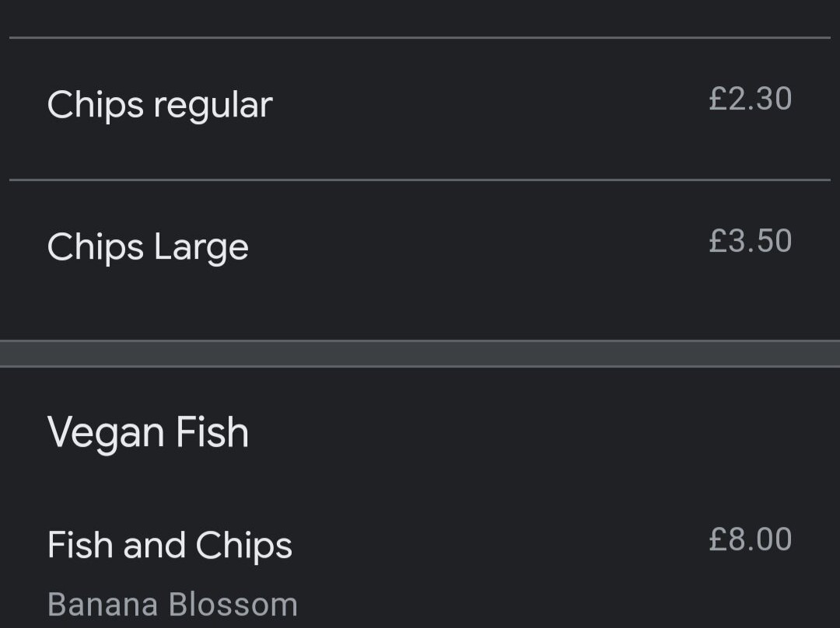
Task: Tap the £3.50 price label
Action: pos(750,241)
